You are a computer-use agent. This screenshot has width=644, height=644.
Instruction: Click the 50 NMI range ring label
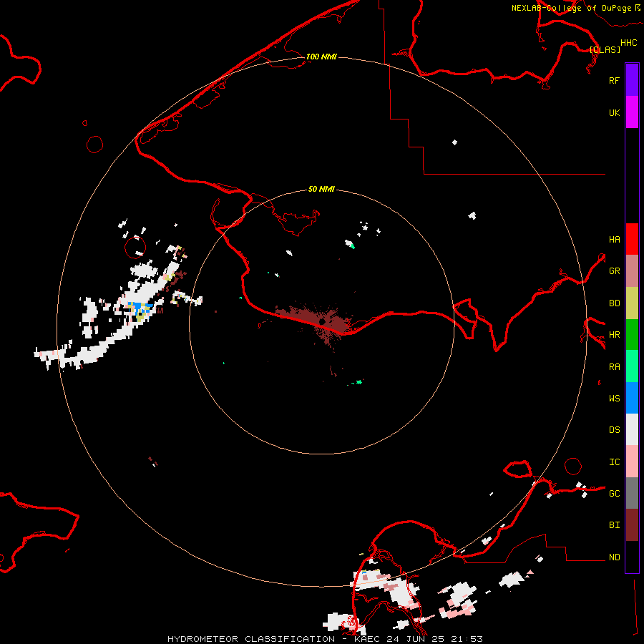tap(321, 189)
